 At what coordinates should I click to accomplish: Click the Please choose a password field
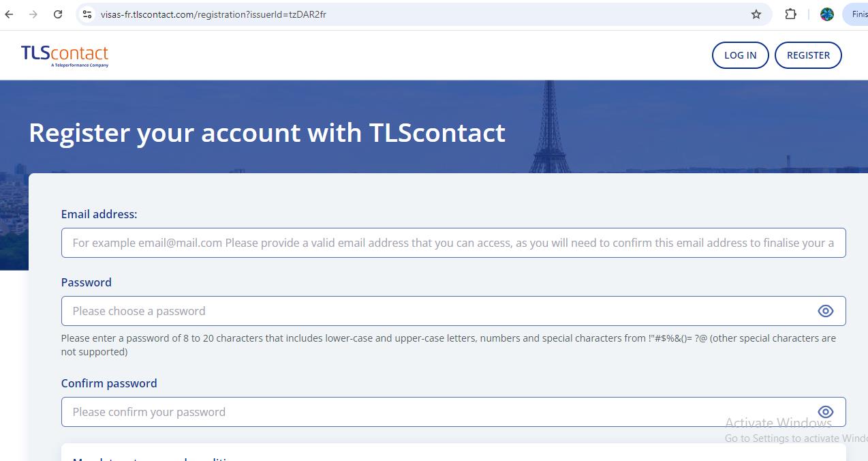[409, 310]
